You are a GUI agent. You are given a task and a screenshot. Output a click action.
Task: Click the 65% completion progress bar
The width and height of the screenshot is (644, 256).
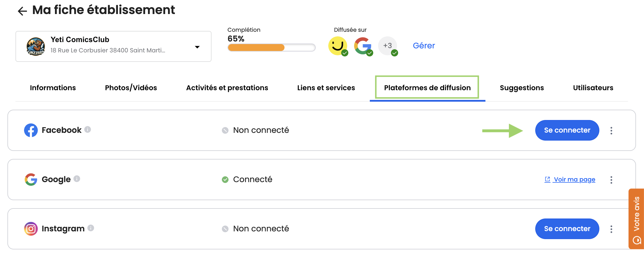(x=271, y=48)
